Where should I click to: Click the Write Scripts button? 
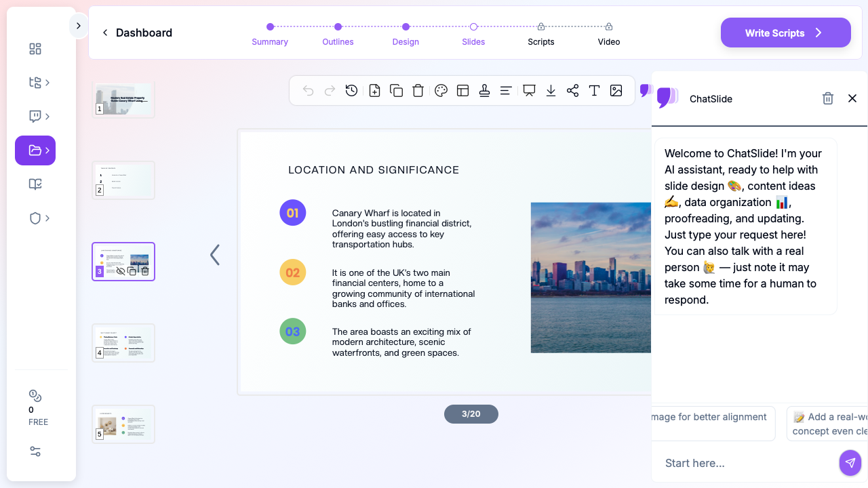coord(785,33)
